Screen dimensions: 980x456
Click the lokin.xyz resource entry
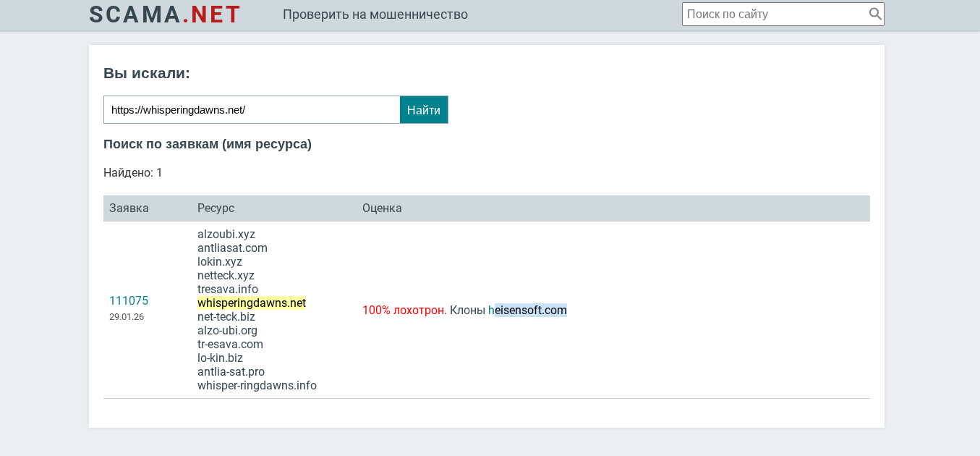[x=220, y=261]
